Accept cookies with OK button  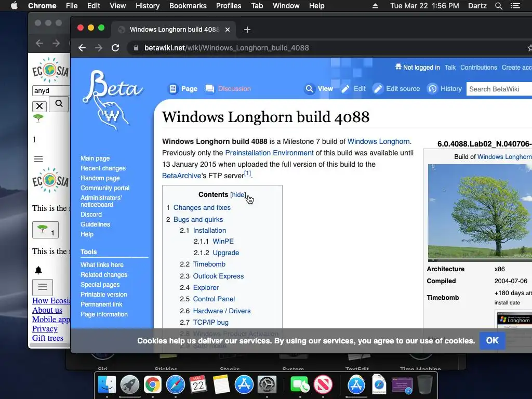(x=493, y=341)
